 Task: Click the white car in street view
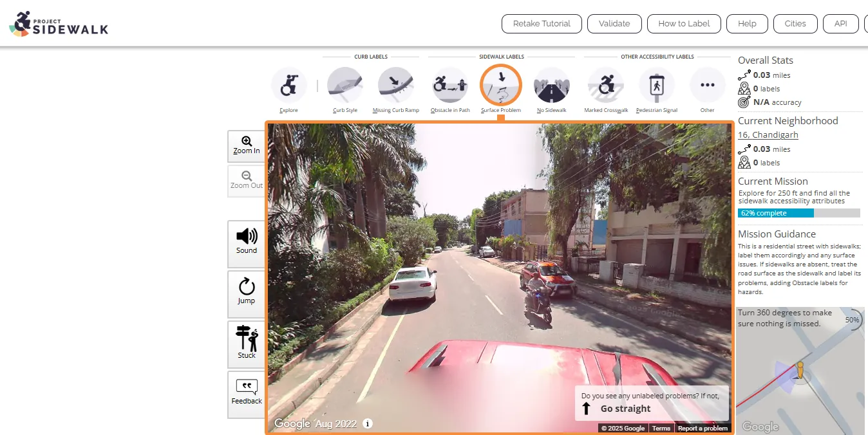(x=413, y=284)
